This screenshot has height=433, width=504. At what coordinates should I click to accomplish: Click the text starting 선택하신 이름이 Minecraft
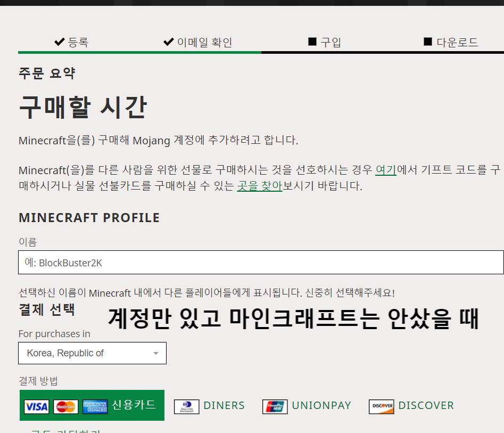206,293
